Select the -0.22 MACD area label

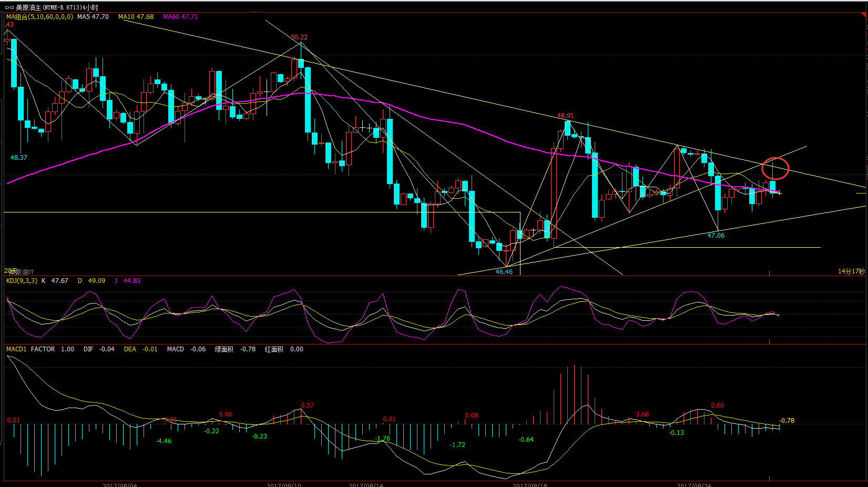211,431
